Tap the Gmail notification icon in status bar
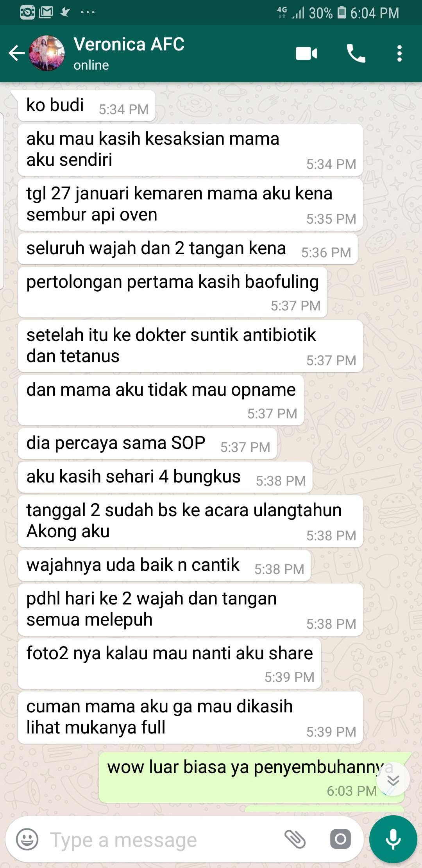The image size is (422, 868). [x=46, y=13]
